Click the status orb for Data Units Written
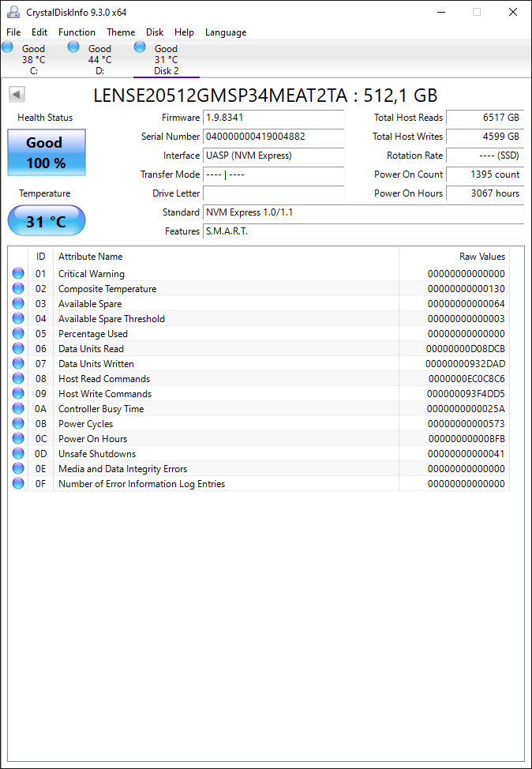The image size is (532, 769). point(18,364)
